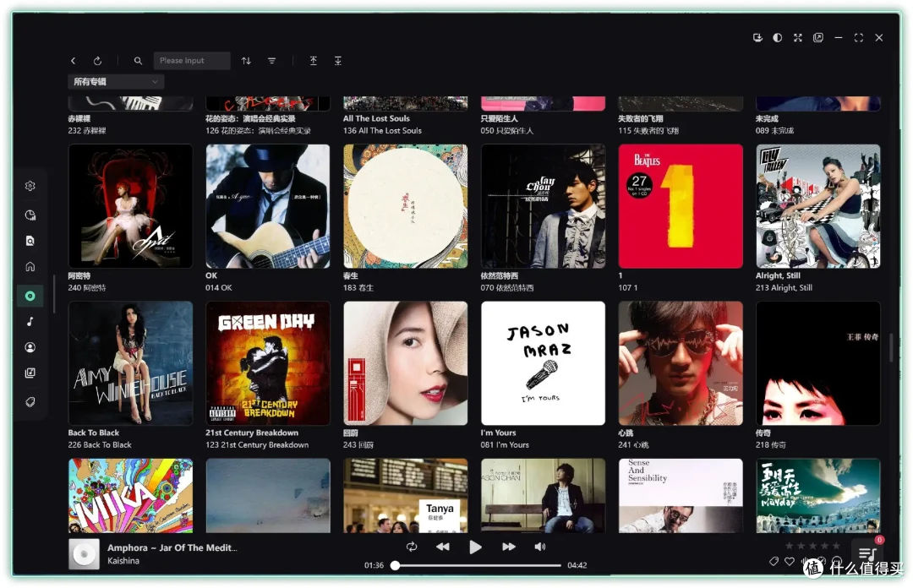Screen dimensions: 913x588
Task: Select the albums disc sidebar icon
Action: click(x=30, y=296)
